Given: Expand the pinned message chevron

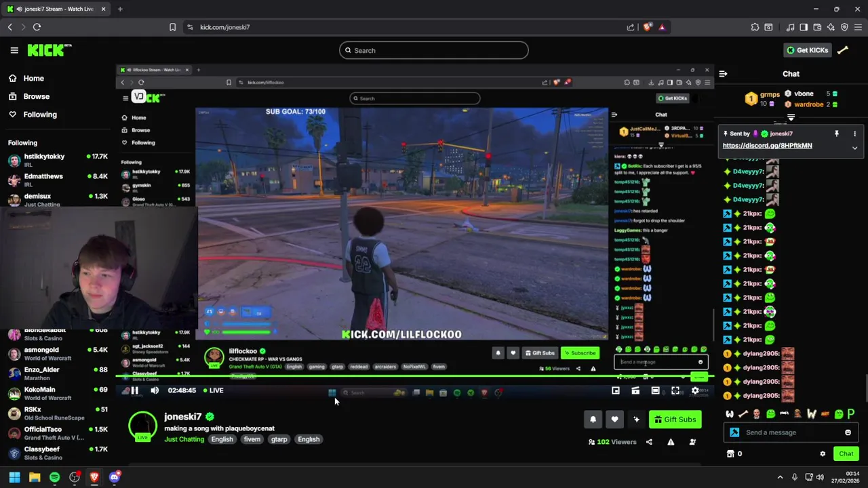Looking at the screenshot, I should click(854, 148).
